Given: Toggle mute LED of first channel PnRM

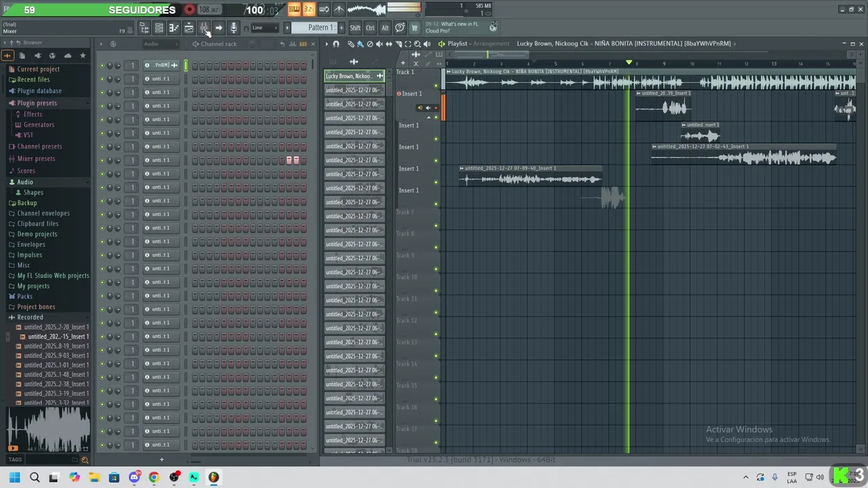Looking at the screenshot, I should [x=102, y=66].
